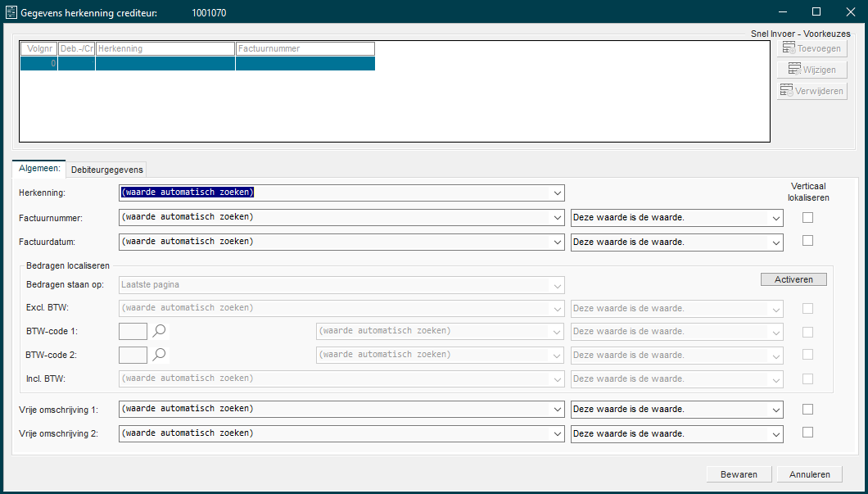The image size is (868, 494).
Task: Select the Algemeen tab
Action: click(x=39, y=169)
